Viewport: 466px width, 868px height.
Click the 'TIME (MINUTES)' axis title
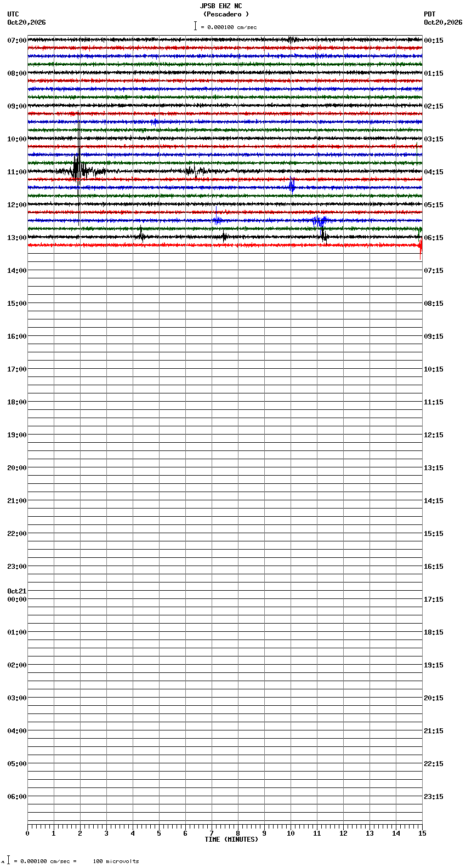click(231, 840)
